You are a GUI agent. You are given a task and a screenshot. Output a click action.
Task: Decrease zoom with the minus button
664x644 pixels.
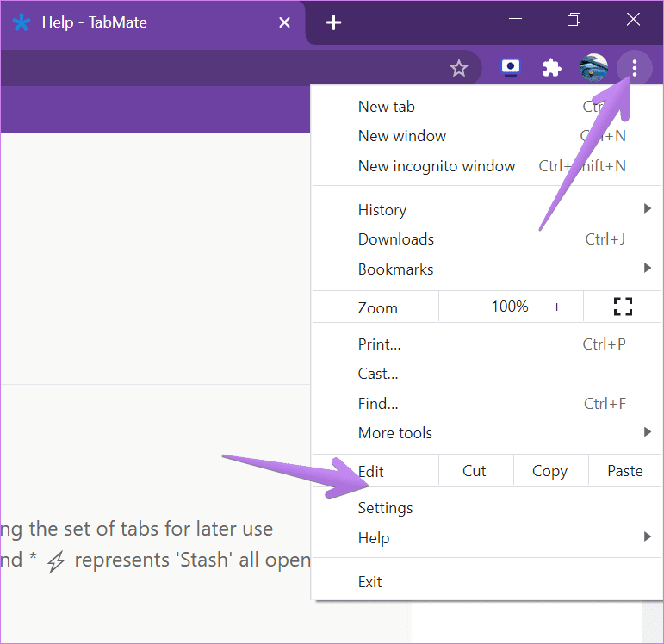[x=462, y=307]
